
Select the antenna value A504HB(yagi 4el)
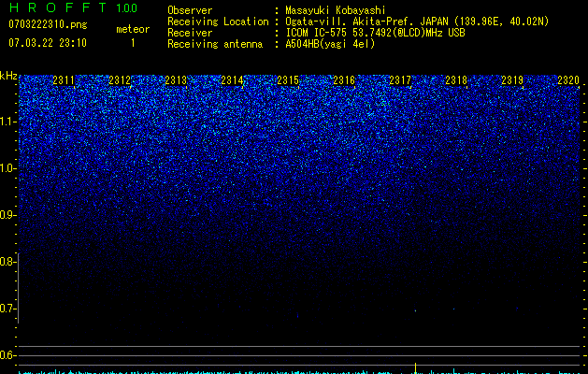point(330,44)
